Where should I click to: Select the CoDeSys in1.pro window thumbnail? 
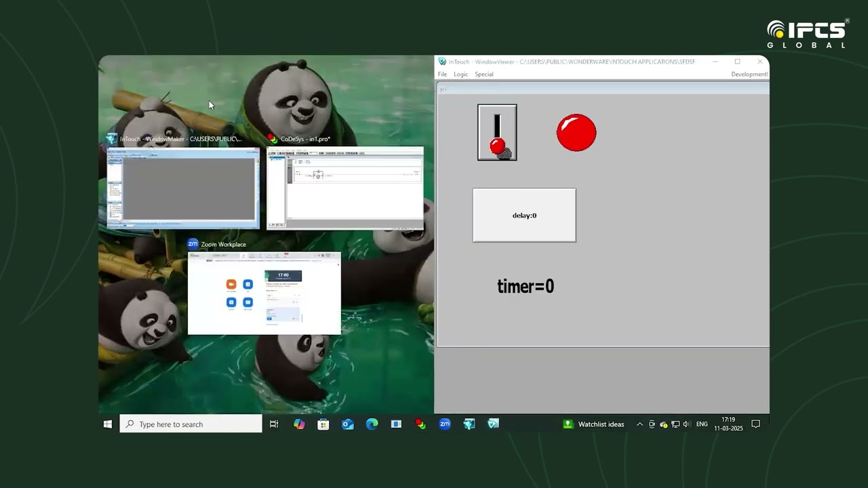tap(345, 188)
